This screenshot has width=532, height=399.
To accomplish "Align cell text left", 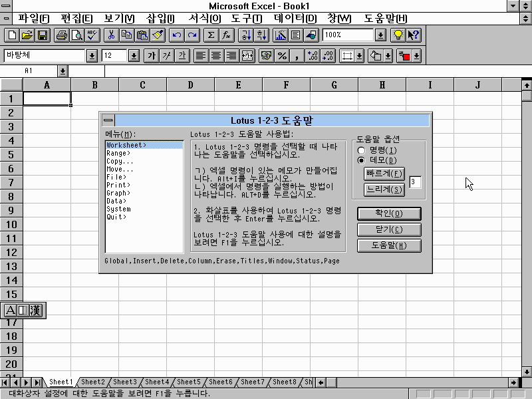I will (201, 56).
